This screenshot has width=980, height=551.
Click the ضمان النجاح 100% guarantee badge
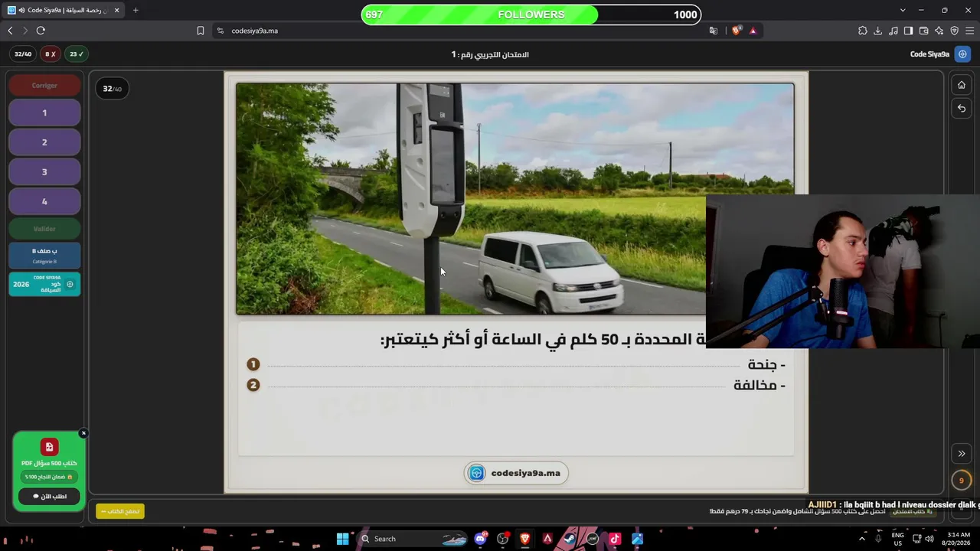tap(49, 477)
